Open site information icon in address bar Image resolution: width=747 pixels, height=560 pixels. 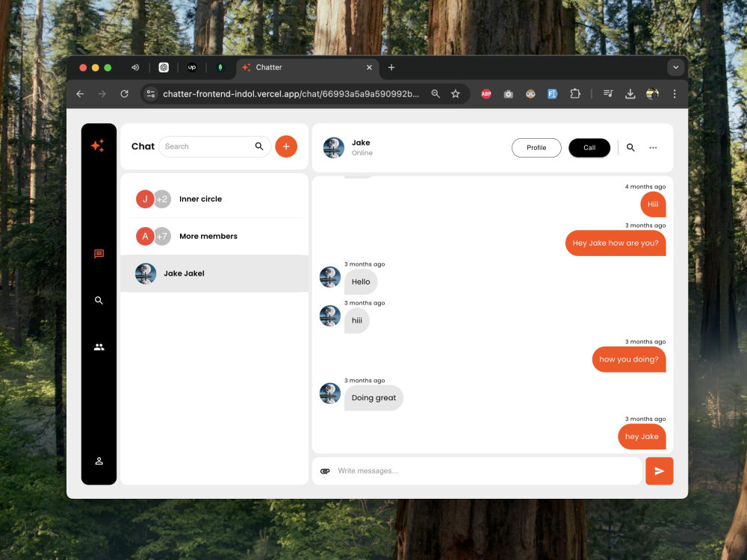tap(151, 94)
